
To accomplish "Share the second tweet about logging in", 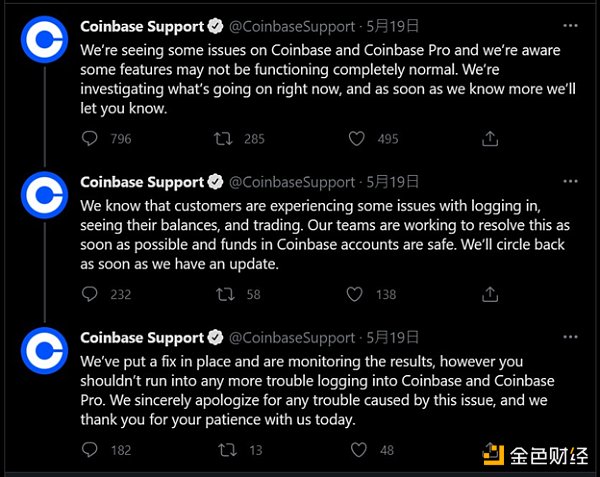I will pyautogui.click(x=490, y=294).
